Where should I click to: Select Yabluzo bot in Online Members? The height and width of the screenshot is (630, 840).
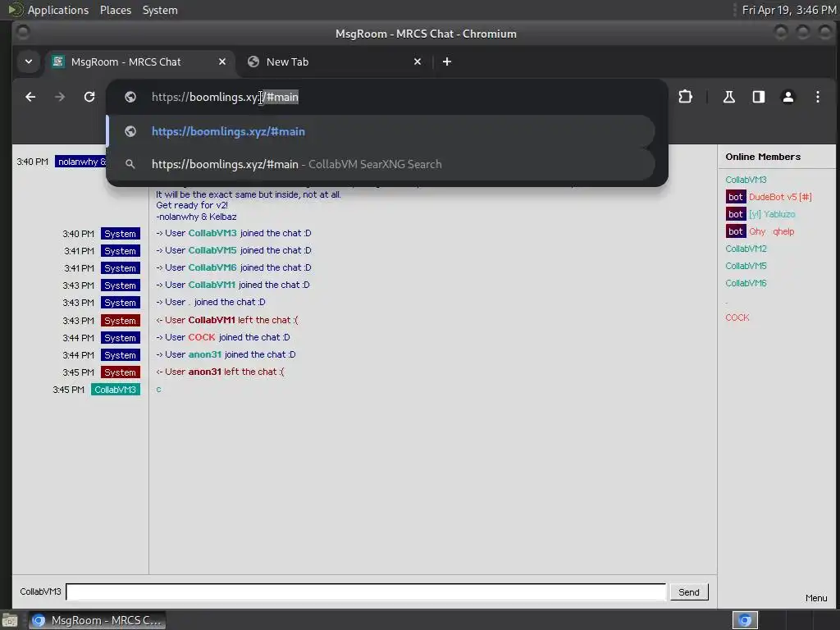[772, 214]
